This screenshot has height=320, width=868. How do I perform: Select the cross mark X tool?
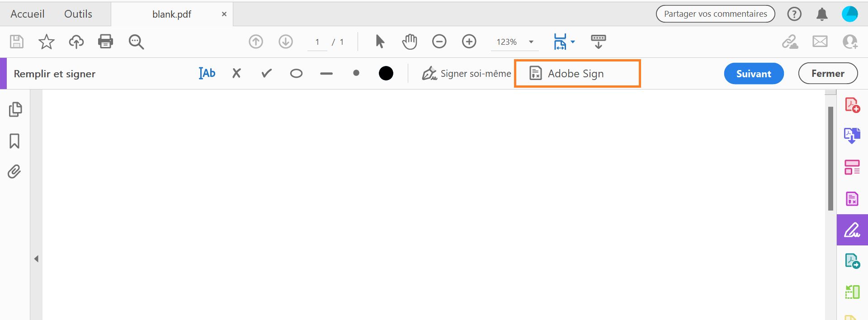236,73
